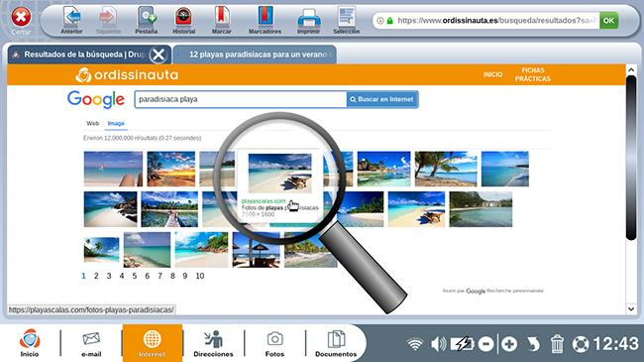Close the Resultados de la búsqueda tab
644x362 pixels.
coord(159,55)
